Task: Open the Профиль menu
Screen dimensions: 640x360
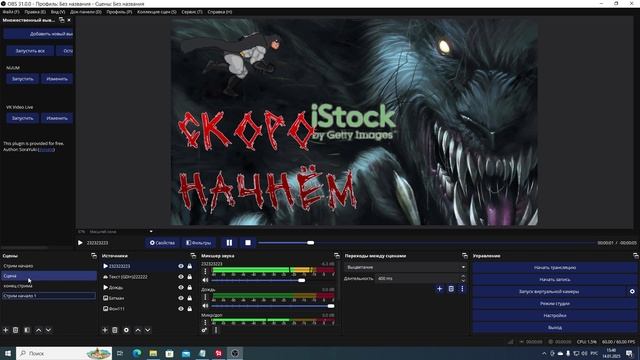Action: pyautogui.click(x=119, y=12)
